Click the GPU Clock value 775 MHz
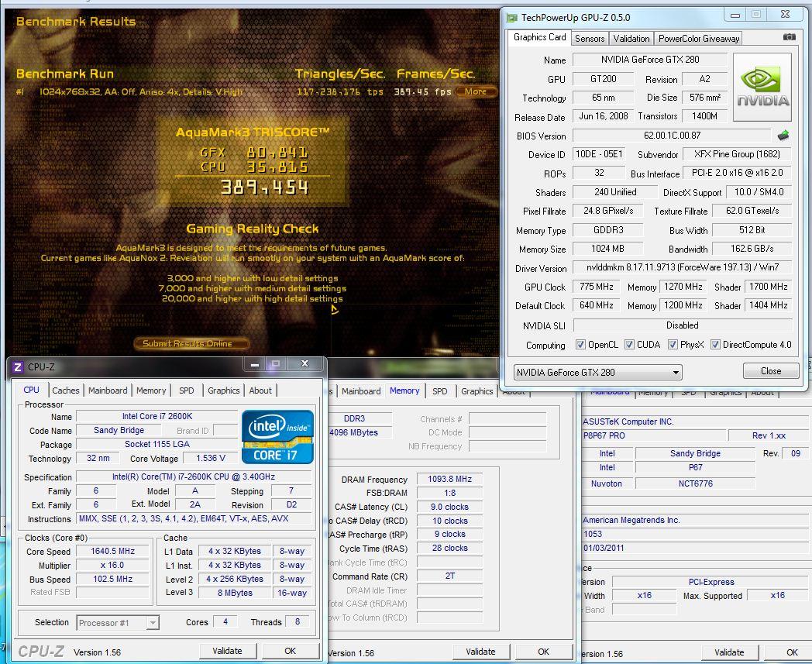Image resolution: width=812 pixels, height=664 pixels. point(597,287)
